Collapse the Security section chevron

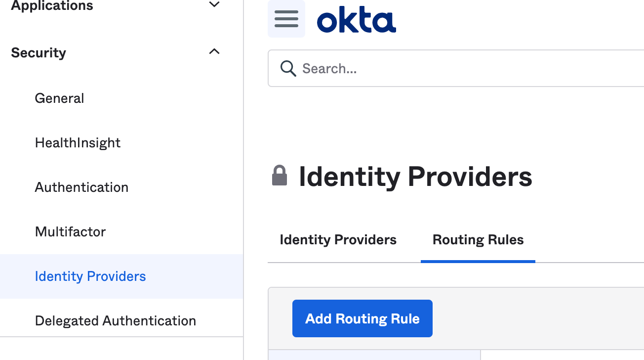click(x=214, y=51)
